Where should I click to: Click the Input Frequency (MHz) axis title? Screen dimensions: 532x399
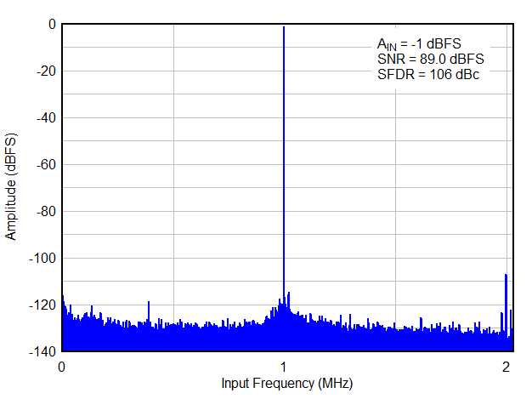[286, 384]
